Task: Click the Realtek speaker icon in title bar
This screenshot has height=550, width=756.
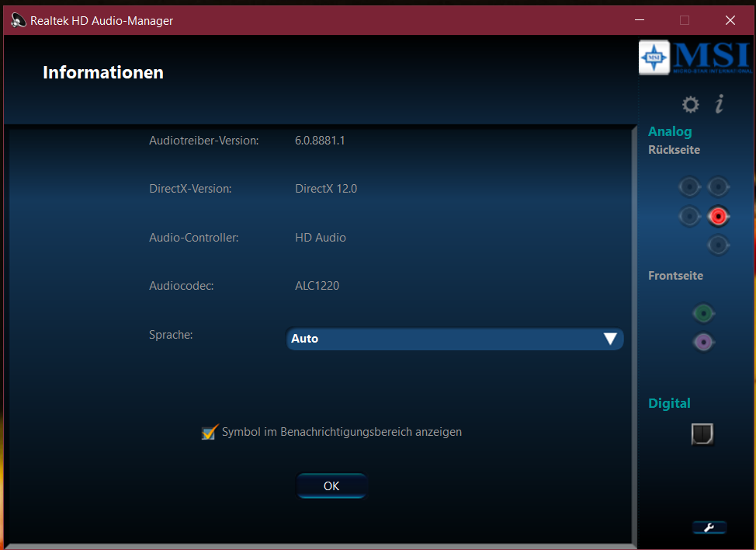Action: coord(19,20)
